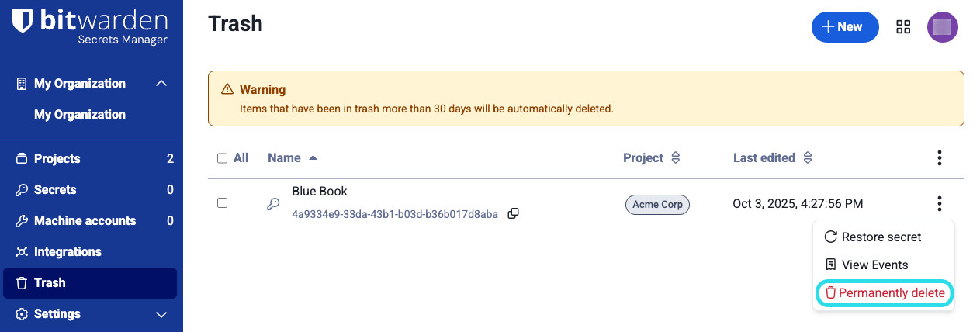The width and height of the screenshot is (980, 332).
Task: Open the product switcher grid icon
Action: (903, 27)
